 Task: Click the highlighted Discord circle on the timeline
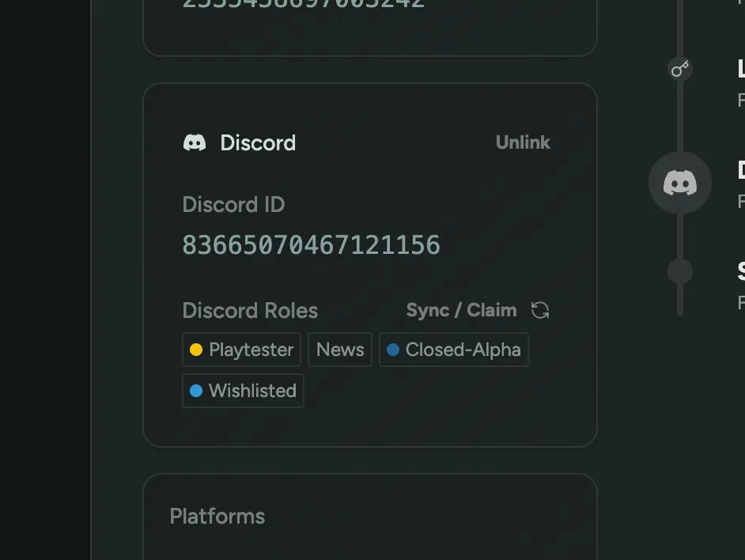(680, 182)
